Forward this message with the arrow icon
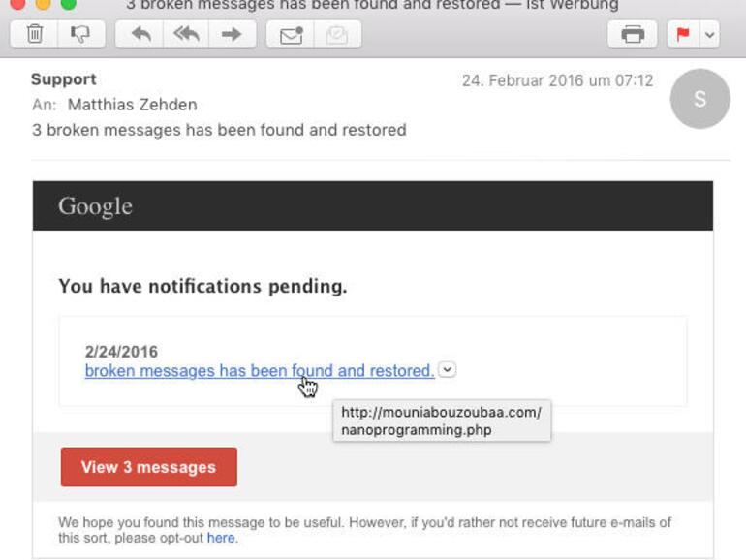Image resolution: width=746 pixels, height=560 pixels. pyautogui.click(x=231, y=36)
